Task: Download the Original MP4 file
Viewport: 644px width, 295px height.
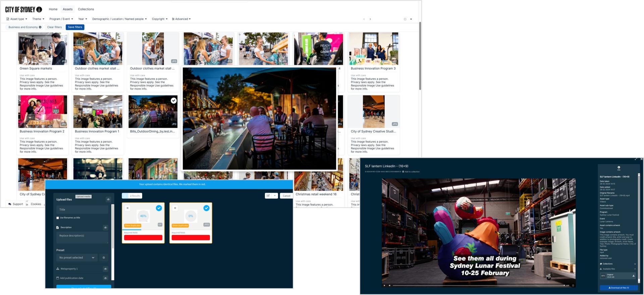Action: (633, 276)
